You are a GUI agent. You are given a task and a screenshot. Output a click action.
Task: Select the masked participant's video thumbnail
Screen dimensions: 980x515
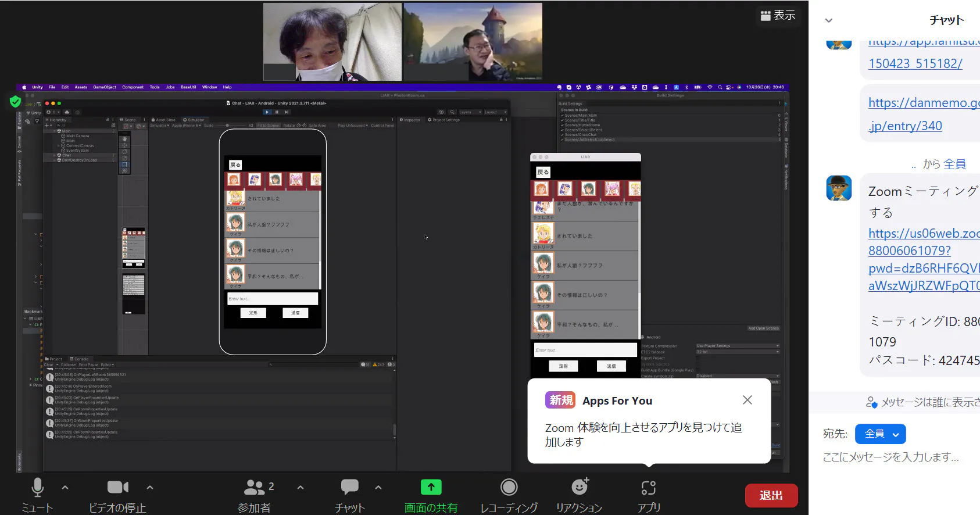coord(332,42)
